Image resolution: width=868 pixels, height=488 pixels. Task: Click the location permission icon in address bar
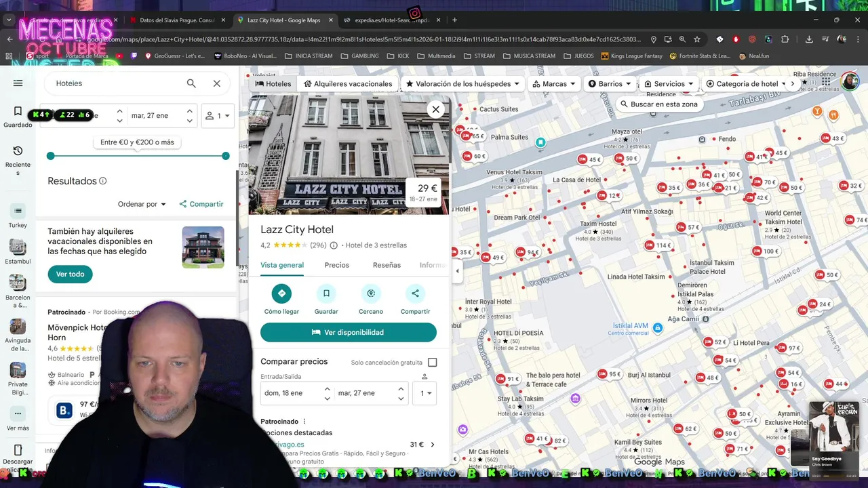pos(653,39)
